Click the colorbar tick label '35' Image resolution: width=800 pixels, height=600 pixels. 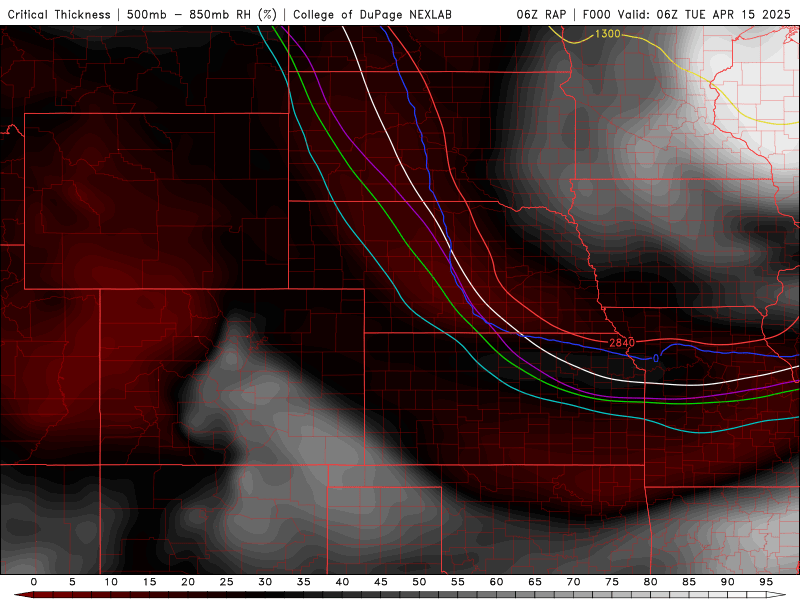click(x=304, y=582)
